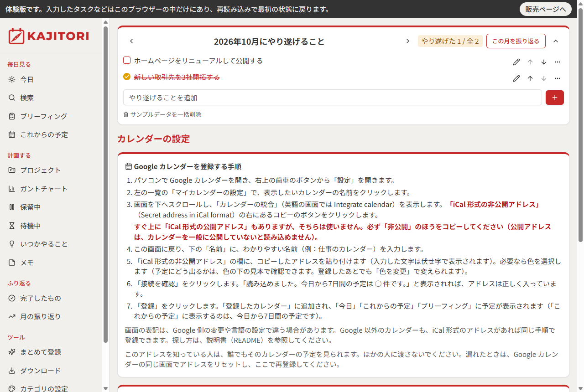The image size is (584, 392).
Task: Click the red plus add button
Action: (x=555, y=98)
